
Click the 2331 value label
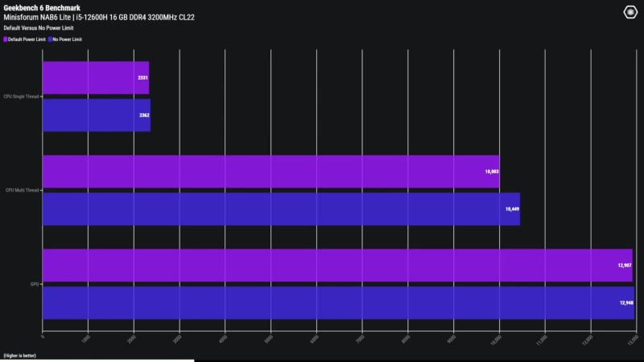142,78
